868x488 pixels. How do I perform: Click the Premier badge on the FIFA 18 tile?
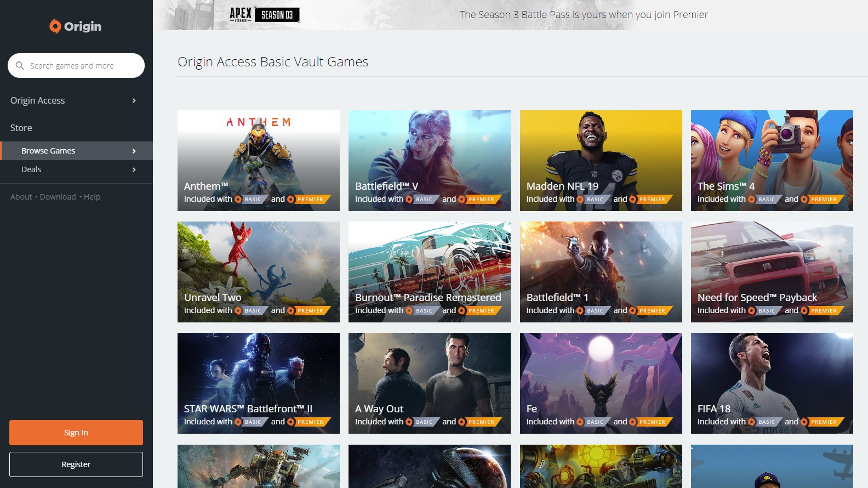tap(823, 422)
